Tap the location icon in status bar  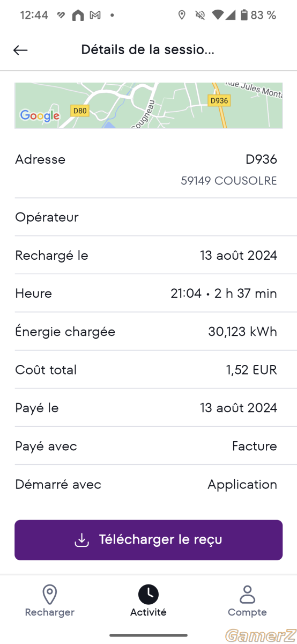click(182, 15)
